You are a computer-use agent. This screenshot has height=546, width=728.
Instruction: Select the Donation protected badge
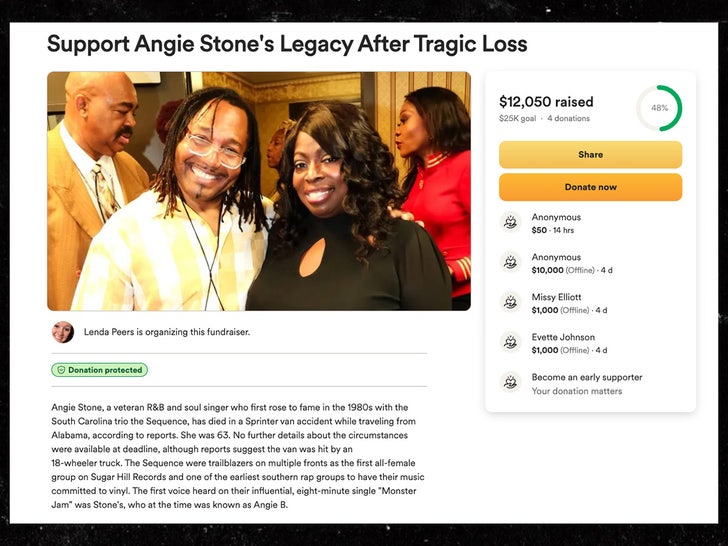(99, 370)
